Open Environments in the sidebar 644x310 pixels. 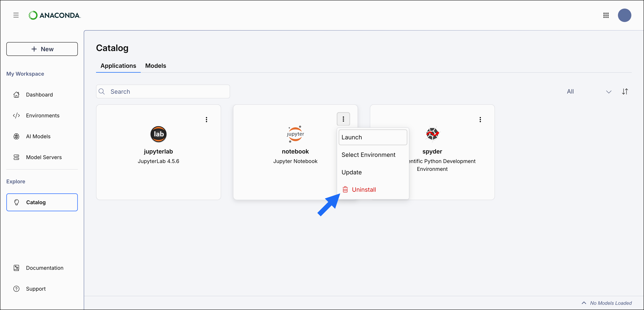[42, 115]
